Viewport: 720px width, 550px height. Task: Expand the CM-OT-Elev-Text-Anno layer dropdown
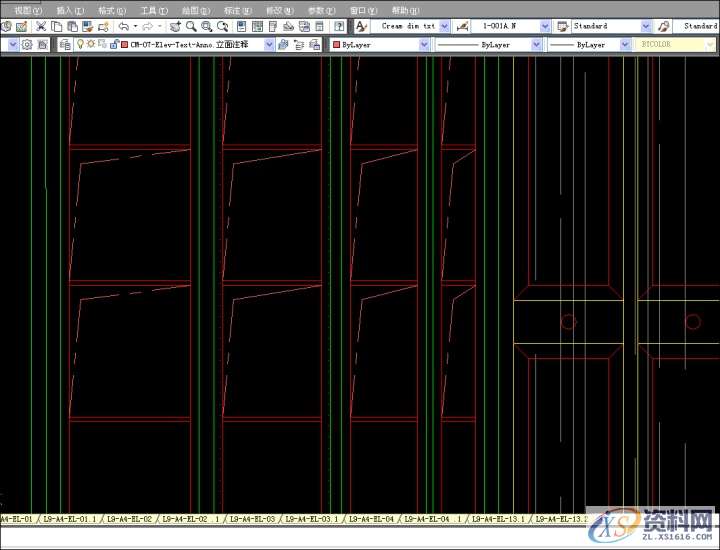(269, 45)
